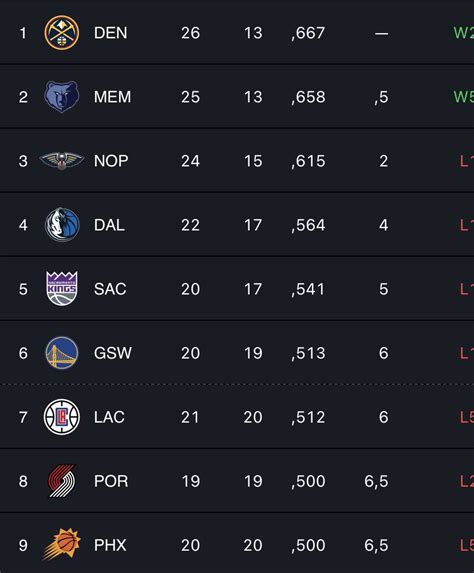Select the SAC team abbreviation

pos(110,289)
